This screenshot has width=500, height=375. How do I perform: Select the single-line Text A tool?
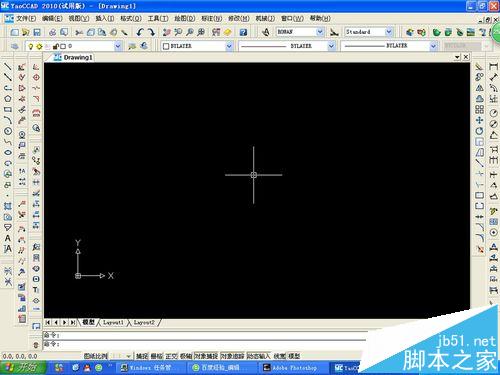tap(7, 238)
